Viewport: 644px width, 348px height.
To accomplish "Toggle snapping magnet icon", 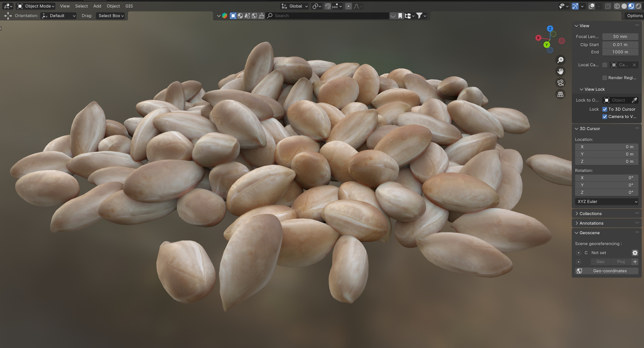I will tap(327, 6).
